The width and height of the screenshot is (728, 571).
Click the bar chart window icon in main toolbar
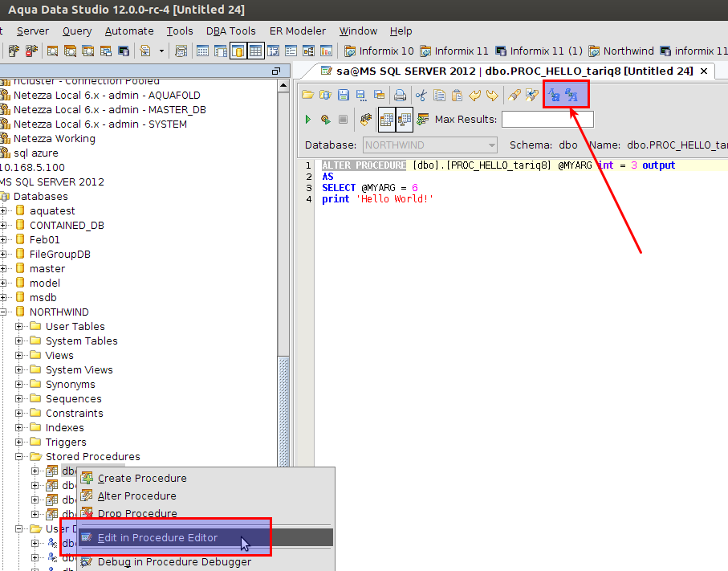(327, 51)
